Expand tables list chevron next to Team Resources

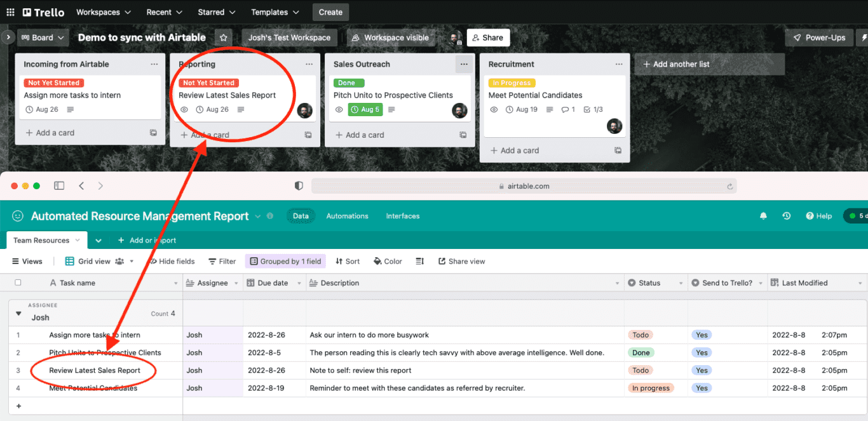click(x=98, y=241)
